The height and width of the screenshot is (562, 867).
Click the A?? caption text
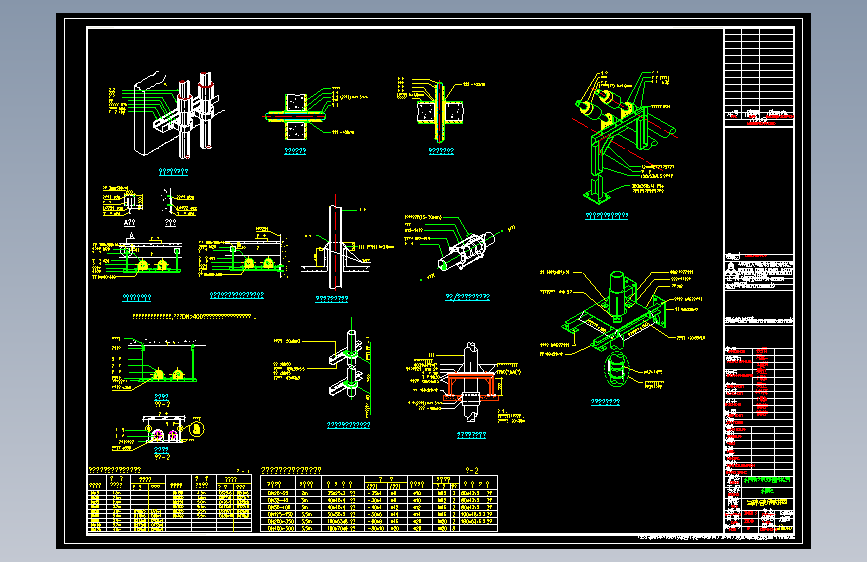coord(129,222)
